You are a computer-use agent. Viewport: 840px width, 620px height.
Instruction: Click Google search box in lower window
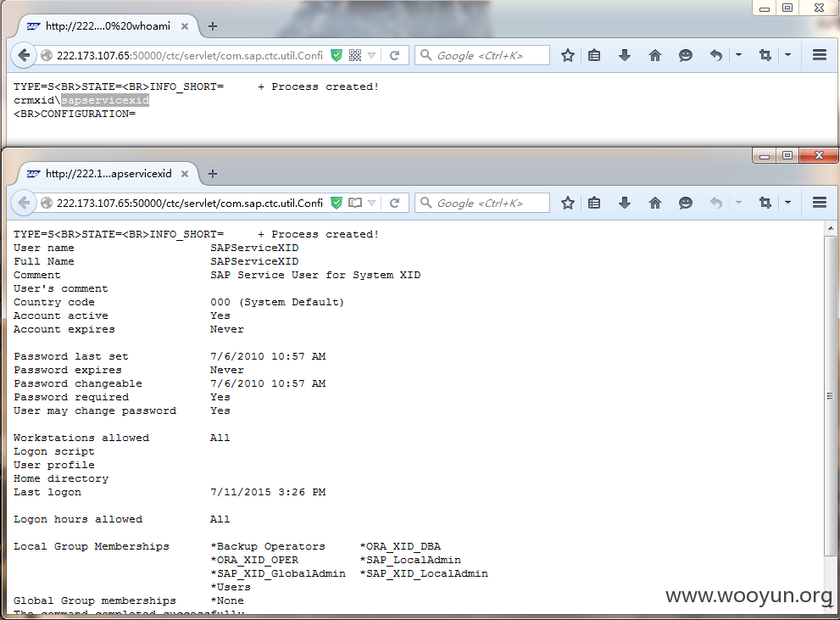point(482,203)
